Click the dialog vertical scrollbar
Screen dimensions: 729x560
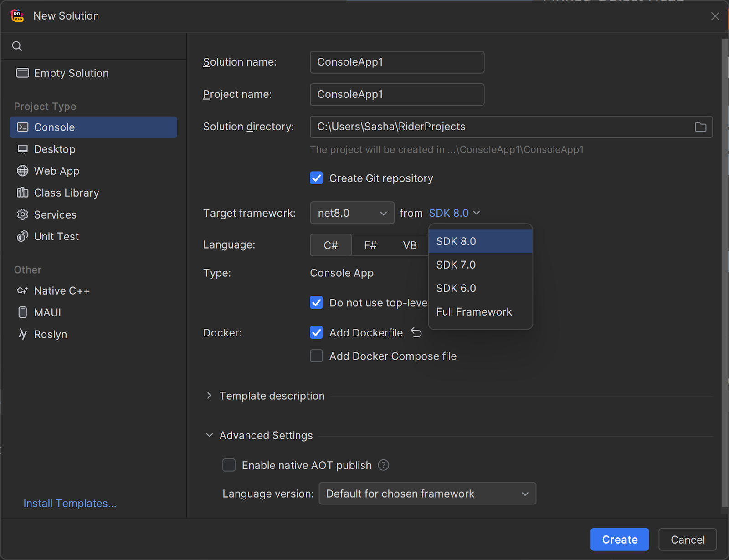tap(724, 273)
